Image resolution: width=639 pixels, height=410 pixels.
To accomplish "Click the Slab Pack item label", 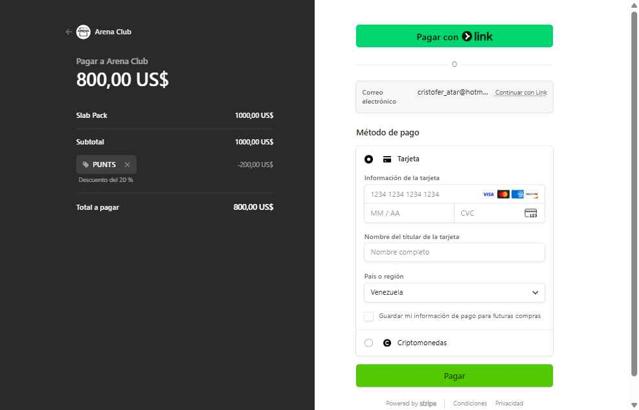I will (x=92, y=115).
